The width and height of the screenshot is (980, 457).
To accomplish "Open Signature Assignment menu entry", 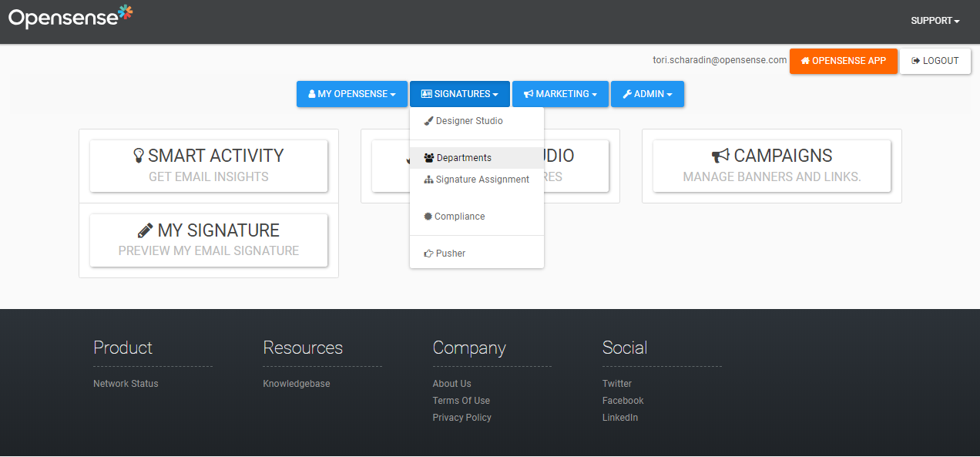I will point(477,180).
